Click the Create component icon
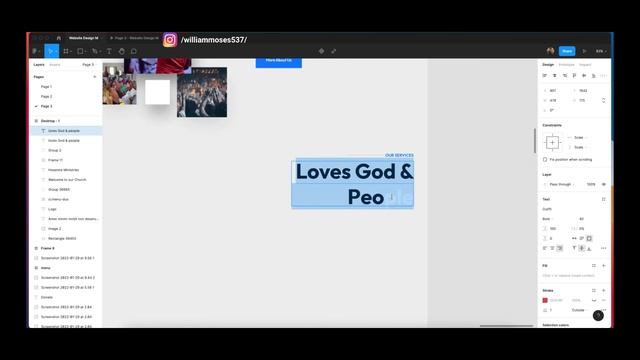640x360 pixels. pyautogui.click(x=322, y=51)
